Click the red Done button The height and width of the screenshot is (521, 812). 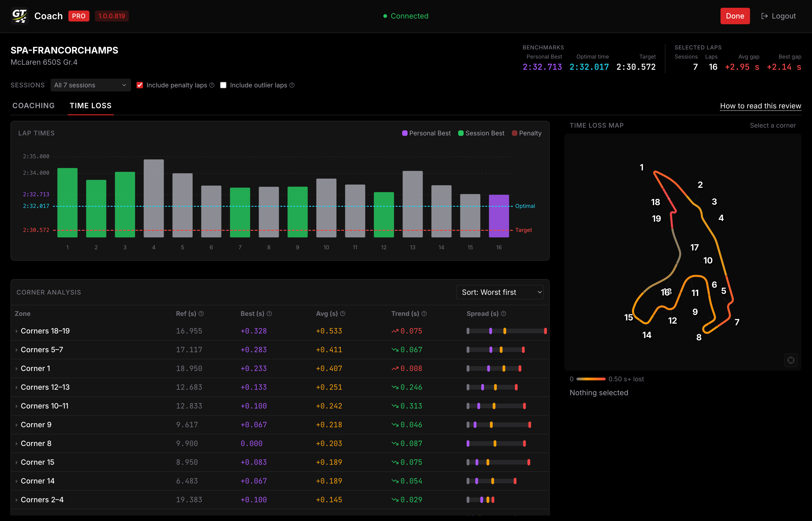(x=735, y=16)
